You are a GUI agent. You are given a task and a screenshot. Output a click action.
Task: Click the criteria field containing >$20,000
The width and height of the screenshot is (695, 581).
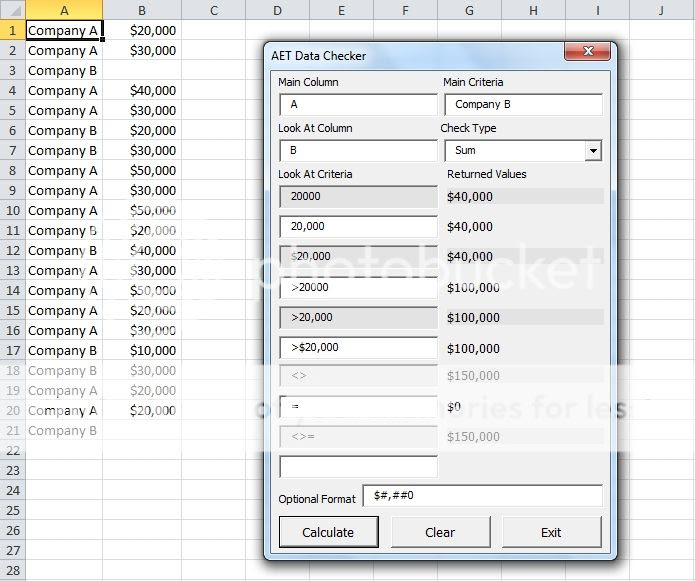point(358,347)
